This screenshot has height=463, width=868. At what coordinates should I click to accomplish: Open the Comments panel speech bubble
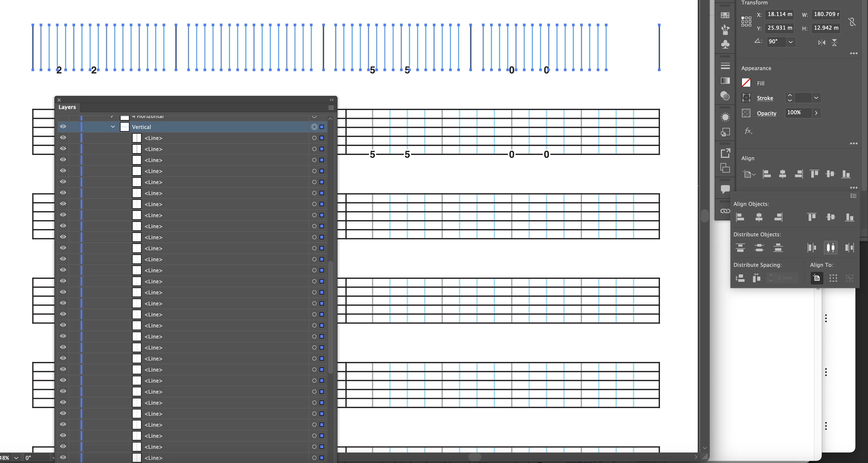point(725,189)
